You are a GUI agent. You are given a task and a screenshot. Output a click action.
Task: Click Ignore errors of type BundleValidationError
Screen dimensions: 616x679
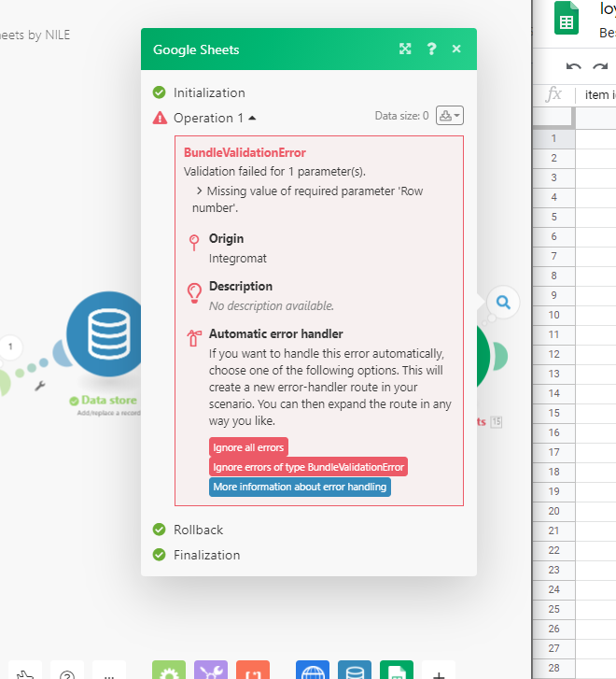pyautogui.click(x=309, y=467)
